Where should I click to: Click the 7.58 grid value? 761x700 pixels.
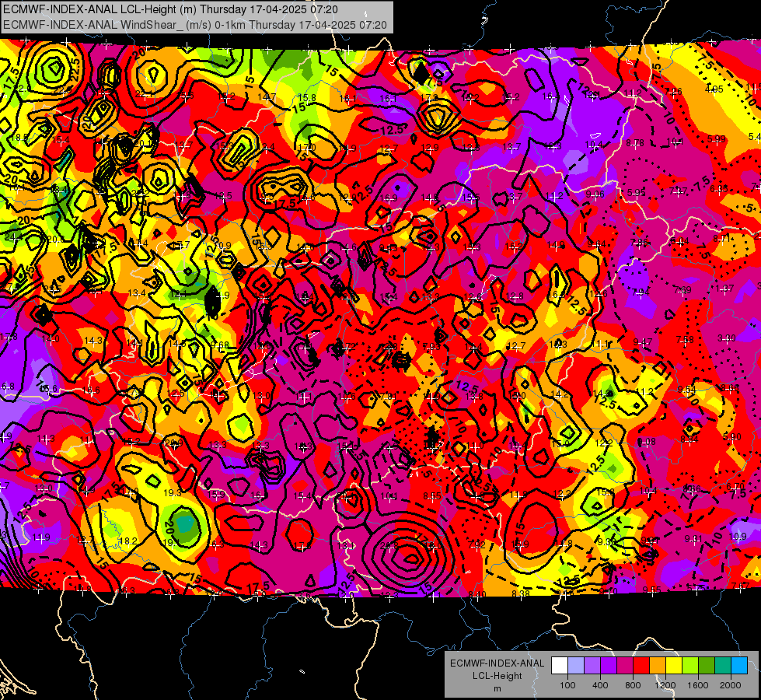point(685,340)
